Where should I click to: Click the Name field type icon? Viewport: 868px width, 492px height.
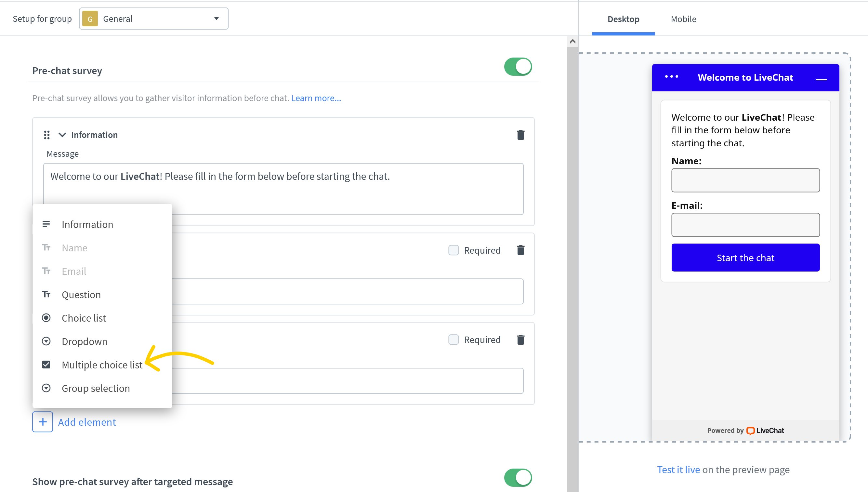(x=47, y=247)
